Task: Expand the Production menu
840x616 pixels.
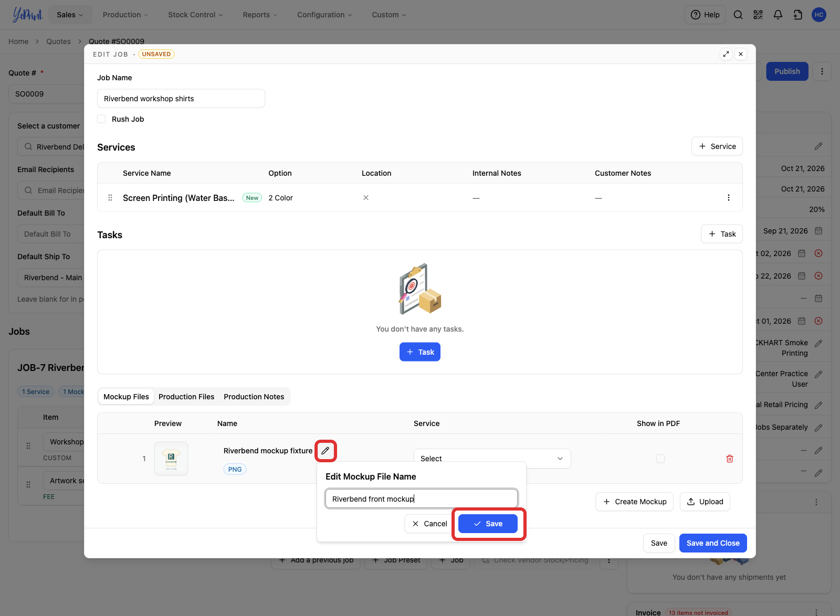Action: pos(125,15)
